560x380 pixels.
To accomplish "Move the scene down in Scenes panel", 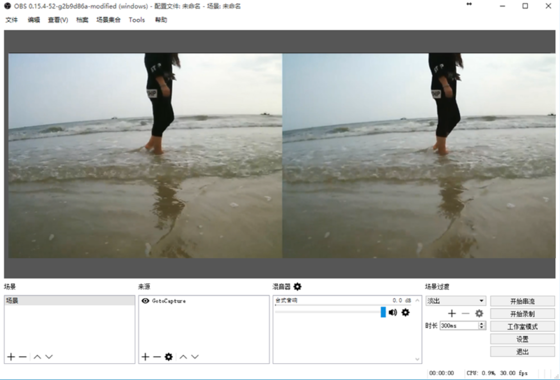I will (x=49, y=356).
